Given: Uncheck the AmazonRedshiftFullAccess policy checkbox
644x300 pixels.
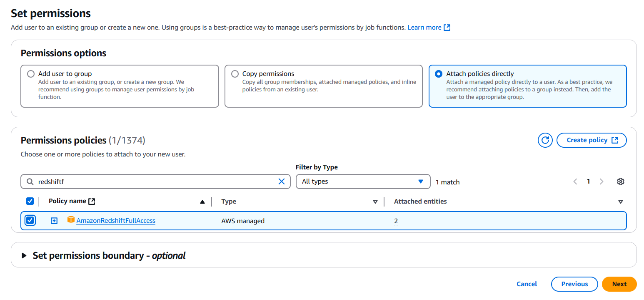Looking at the screenshot, I should 30,220.
